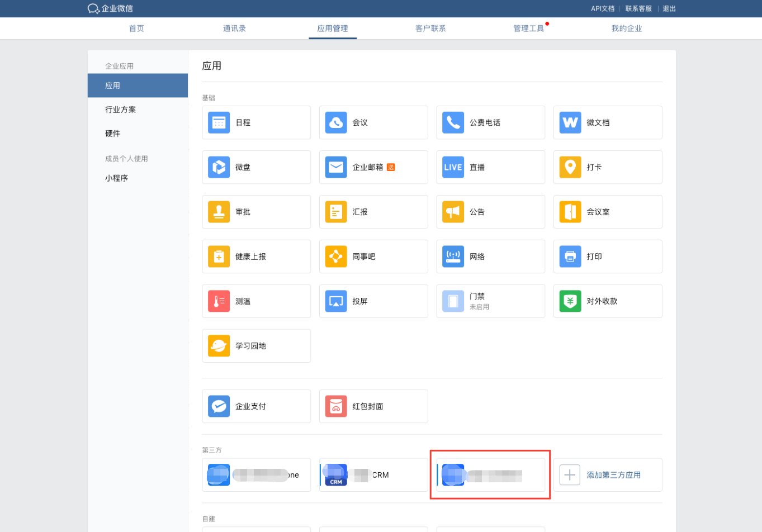Open the 网络 router icon
This screenshot has height=532, width=762.
pyautogui.click(x=453, y=256)
